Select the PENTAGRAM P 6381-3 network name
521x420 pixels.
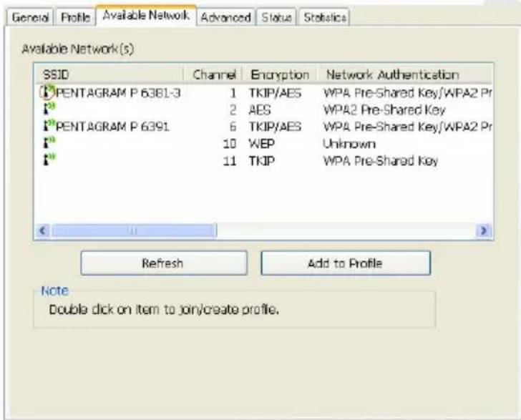(118, 93)
